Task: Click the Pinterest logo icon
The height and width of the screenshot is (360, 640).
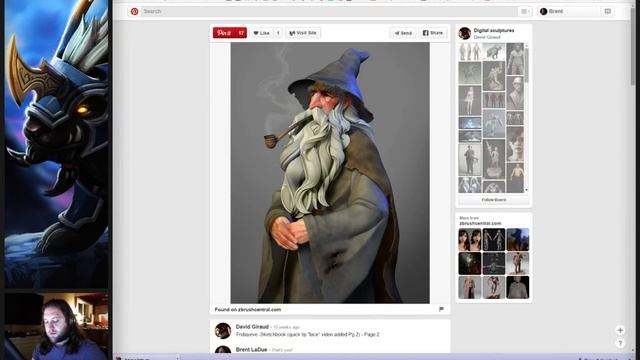Action: (x=134, y=11)
